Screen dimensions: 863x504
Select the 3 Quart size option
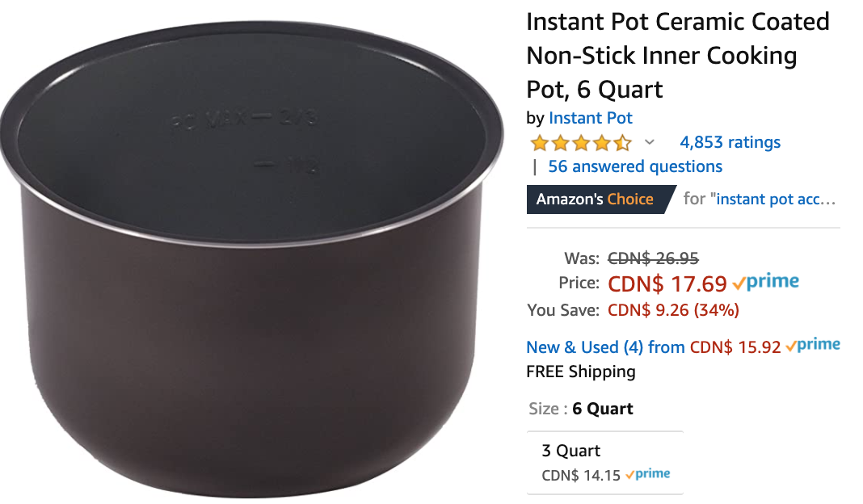point(605,463)
